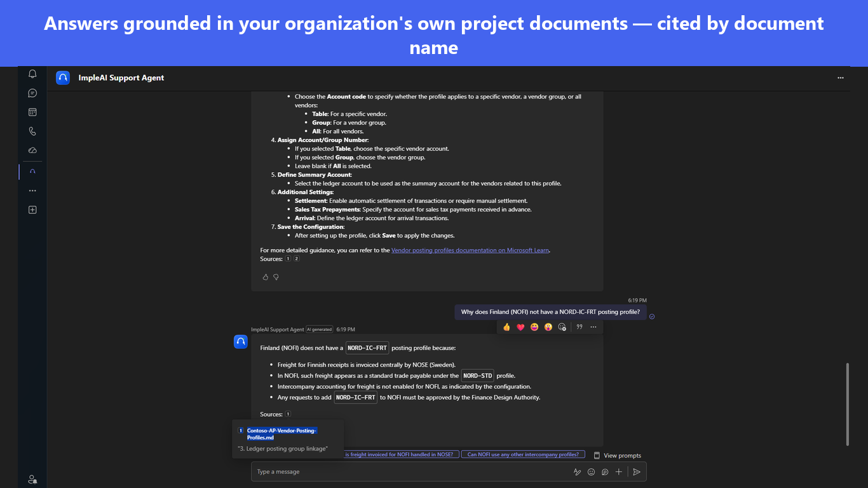Click the chat vertical scrollbar thumb
Viewport: 868px width, 488px height.
pos(847,404)
